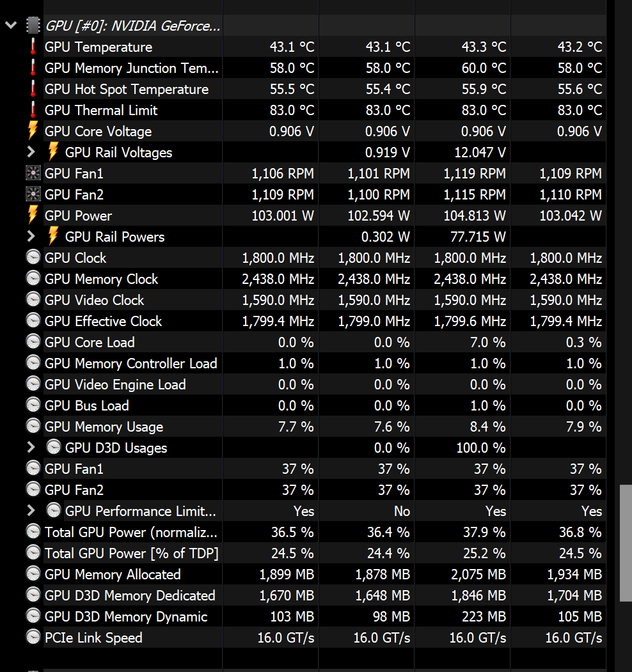Select the PCIe Link Speed row label
Screen dimensions: 632x672
tap(93, 637)
